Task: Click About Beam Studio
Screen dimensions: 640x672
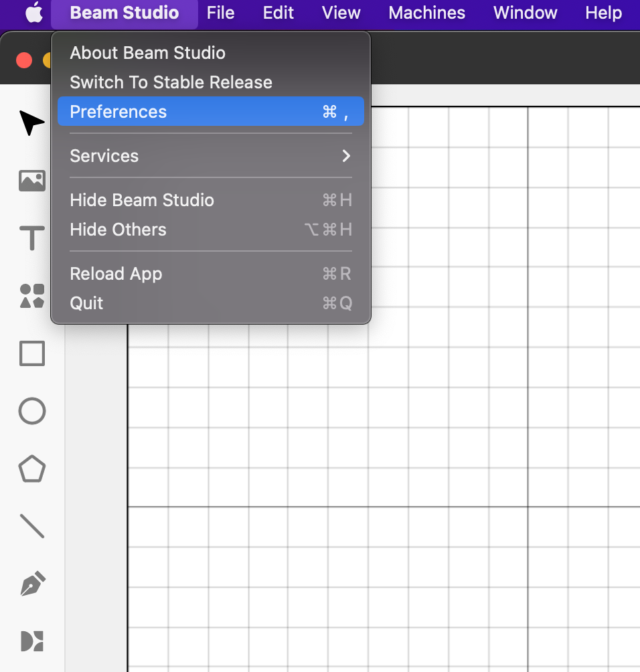Action: coord(147,53)
